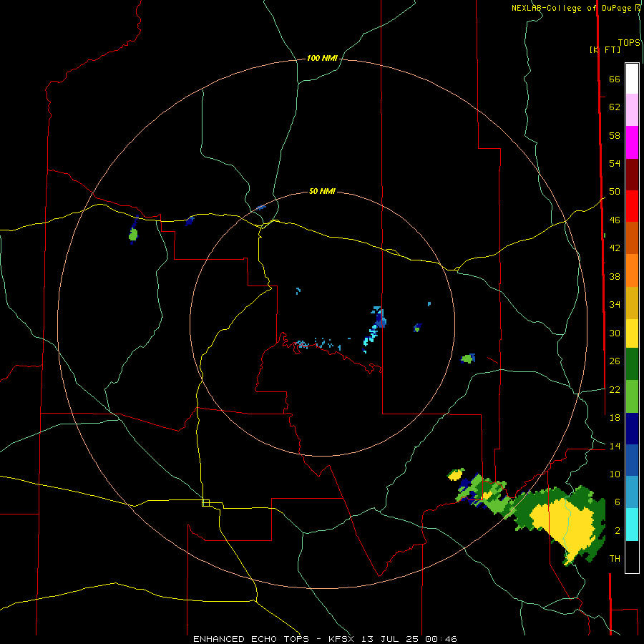The height and width of the screenshot is (644, 644).
Task: Click the 26 value on the scale
Action: 615,361
